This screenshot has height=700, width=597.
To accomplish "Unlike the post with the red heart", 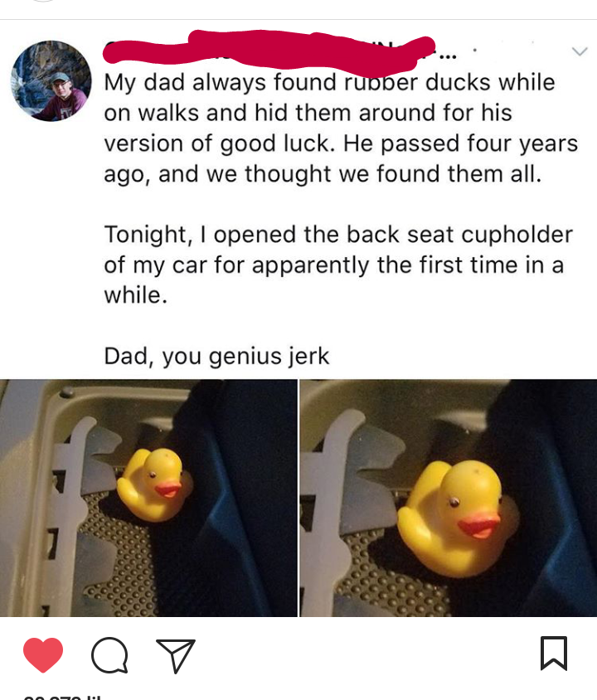I will (43, 654).
